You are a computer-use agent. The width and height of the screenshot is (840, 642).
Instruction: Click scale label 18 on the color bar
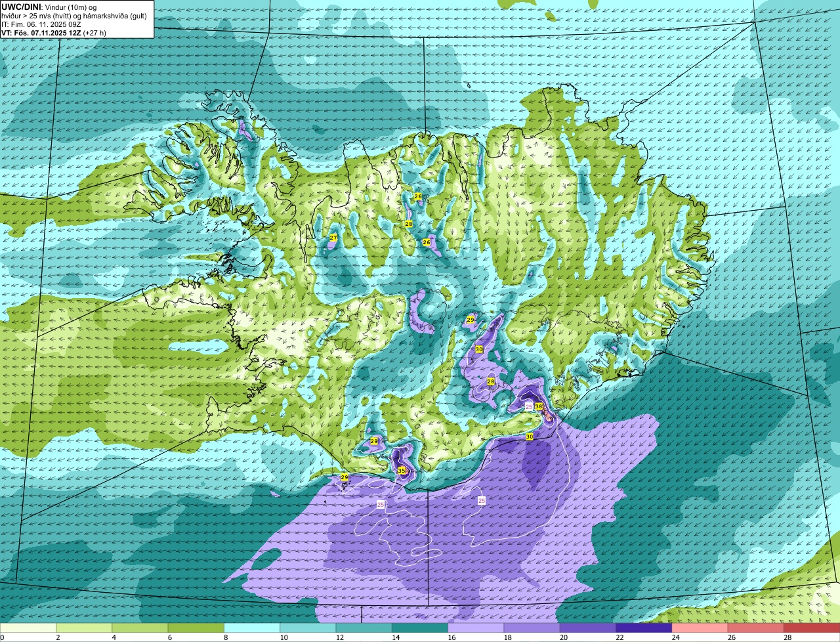(507, 637)
